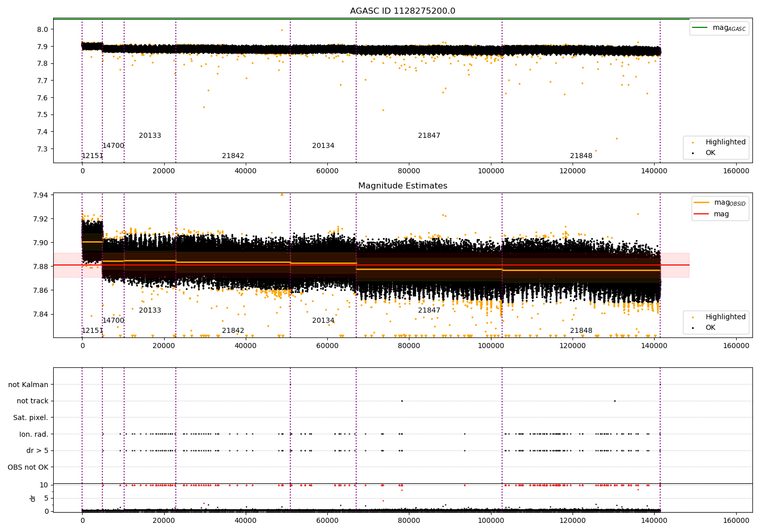760x532 pixels.
Task: Click the orange mag OBSID legend entry
Action: (720, 203)
